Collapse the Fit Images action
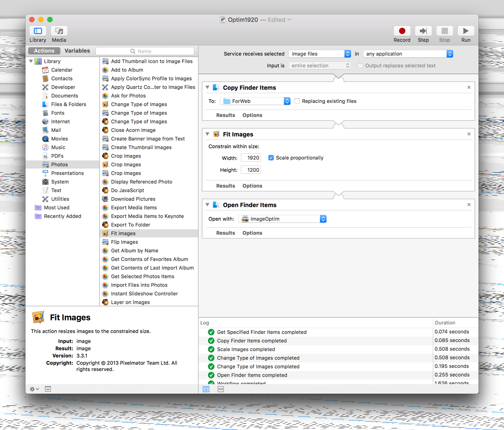The height and width of the screenshot is (430, 504). [207, 134]
